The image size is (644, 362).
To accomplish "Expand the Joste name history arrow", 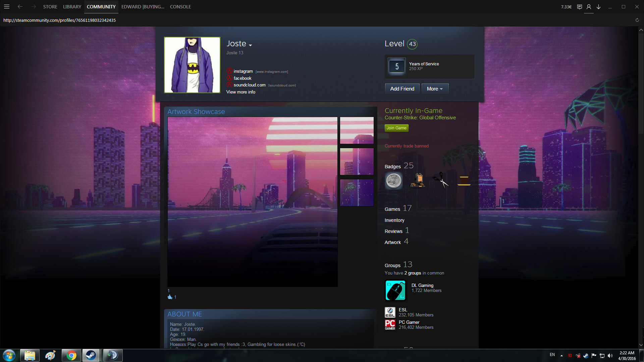I will [x=250, y=45].
